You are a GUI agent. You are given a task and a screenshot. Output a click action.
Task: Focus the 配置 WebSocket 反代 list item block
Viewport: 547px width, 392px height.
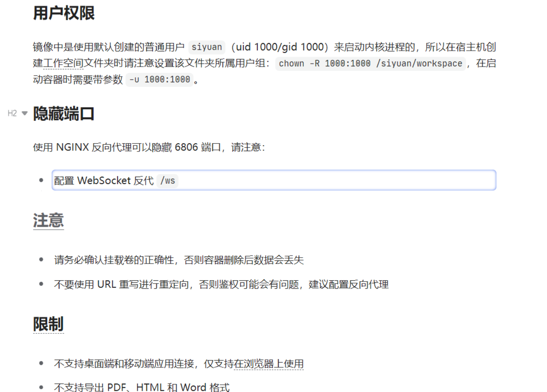(x=274, y=180)
